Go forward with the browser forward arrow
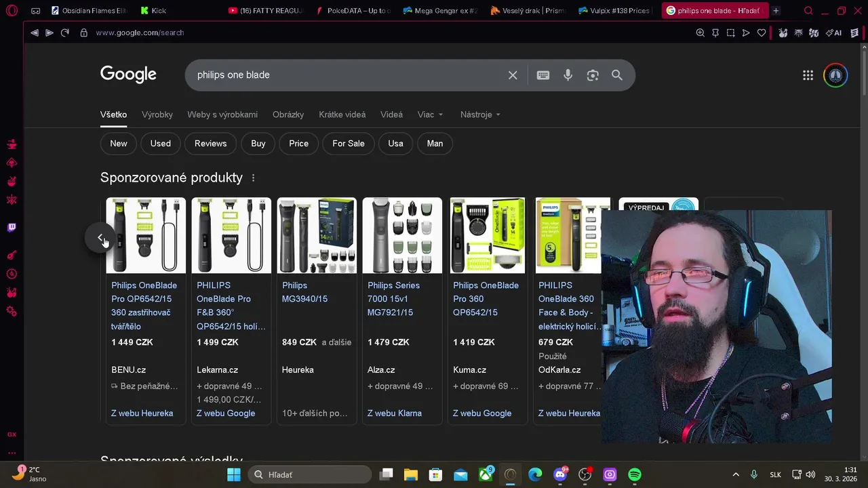Viewport: 868px width, 488px height. point(50,33)
